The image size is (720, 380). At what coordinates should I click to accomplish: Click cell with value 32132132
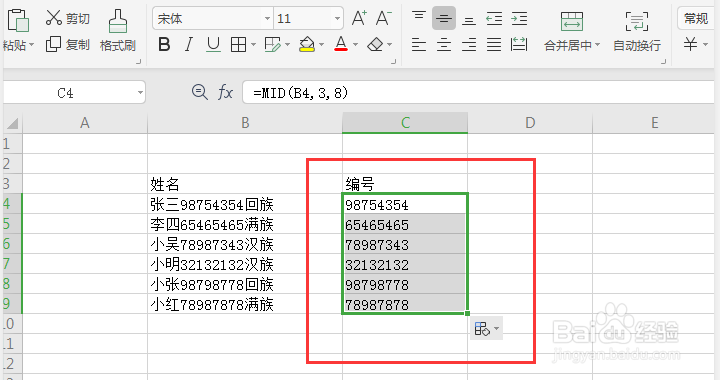[405, 264]
